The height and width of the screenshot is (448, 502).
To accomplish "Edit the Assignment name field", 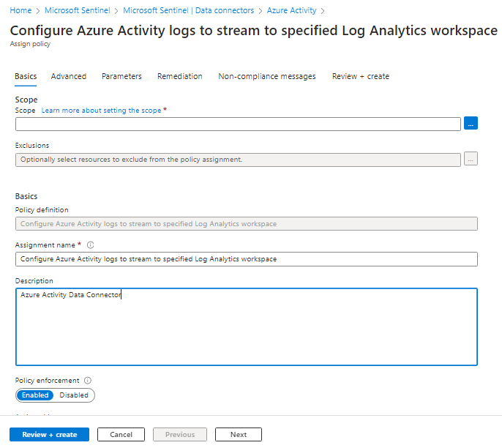I will pos(246,259).
